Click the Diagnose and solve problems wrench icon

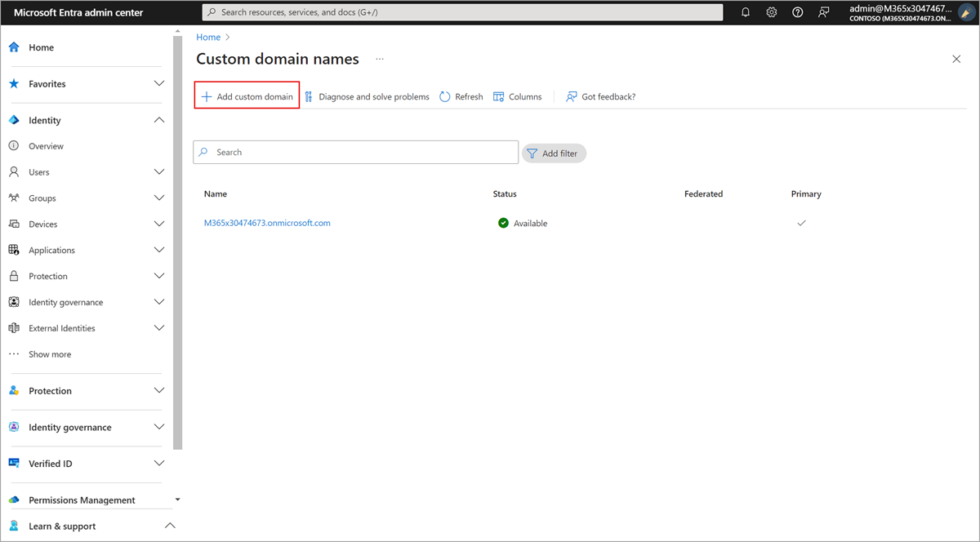click(x=309, y=96)
